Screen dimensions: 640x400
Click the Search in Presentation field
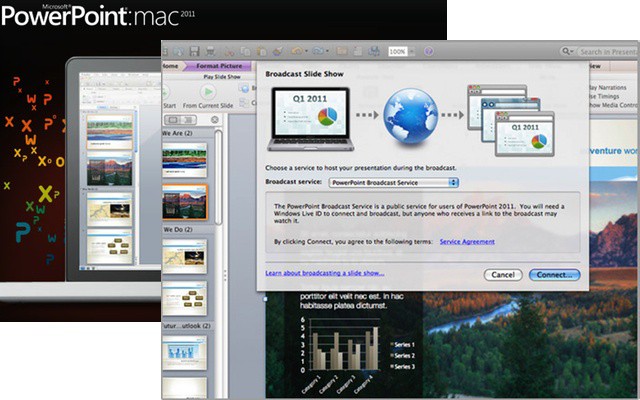[x=608, y=51]
